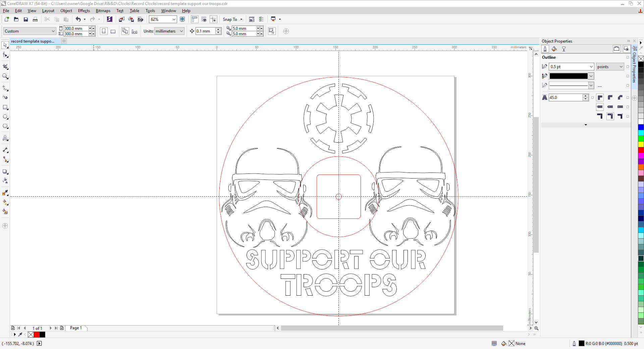644x349 pixels.
Task: Select the Interactive Fill tool
Action: [x=5, y=202]
